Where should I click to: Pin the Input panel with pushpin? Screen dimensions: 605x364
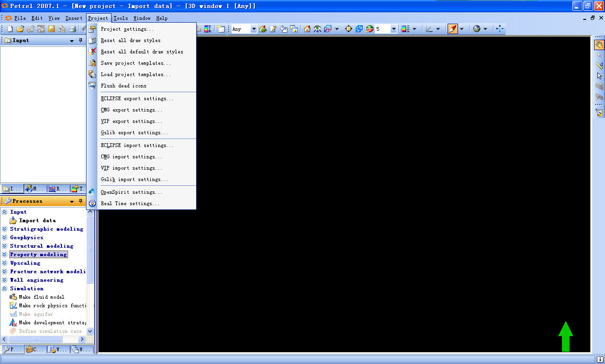click(81, 41)
